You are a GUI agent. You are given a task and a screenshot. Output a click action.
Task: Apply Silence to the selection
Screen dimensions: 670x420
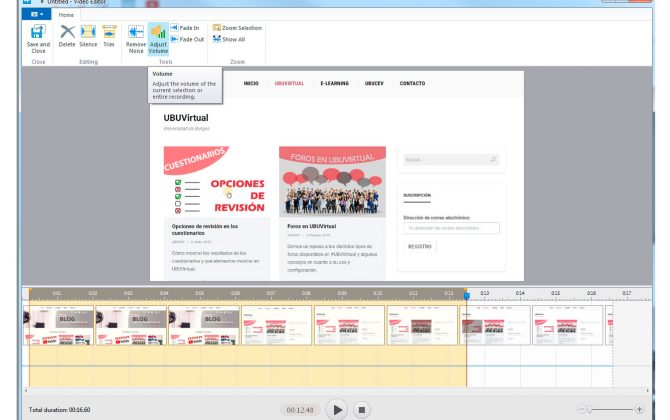click(x=88, y=36)
